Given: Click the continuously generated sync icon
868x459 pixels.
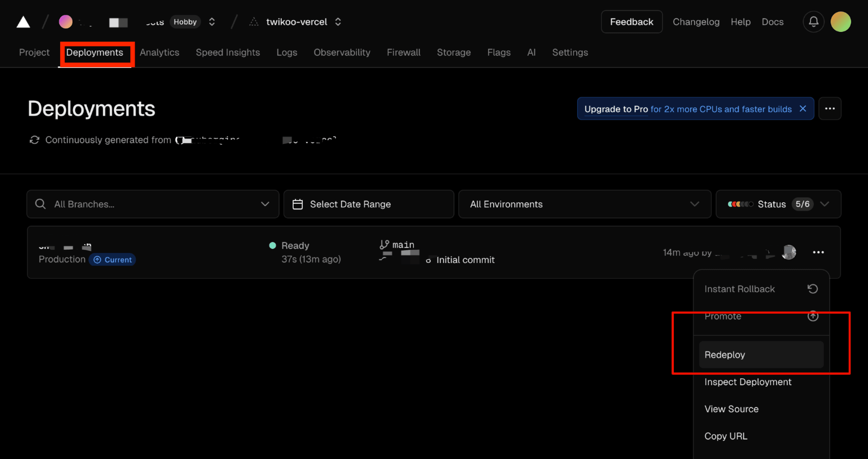Looking at the screenshot, I should click(x=35, y=140).
